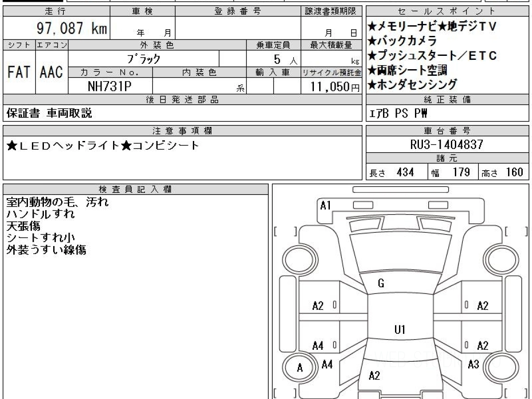This screenshot has height=399, width=532.
Task: Click the G mark on the windshield
Action: point(381,284)
